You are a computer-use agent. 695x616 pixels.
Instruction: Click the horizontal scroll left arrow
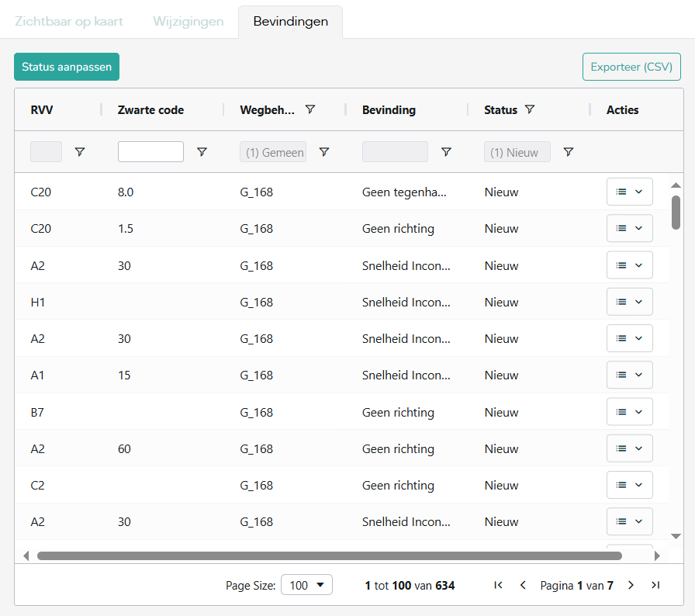tap(26, 555)
